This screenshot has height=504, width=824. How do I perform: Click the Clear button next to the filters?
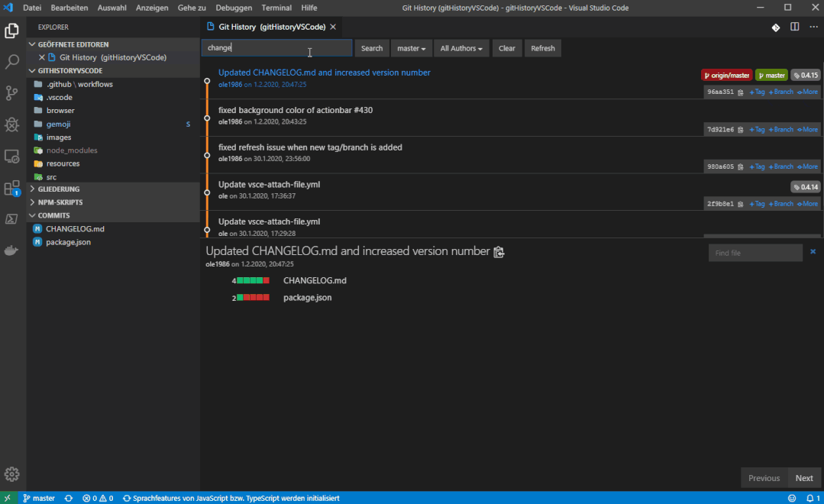[506, 47]
